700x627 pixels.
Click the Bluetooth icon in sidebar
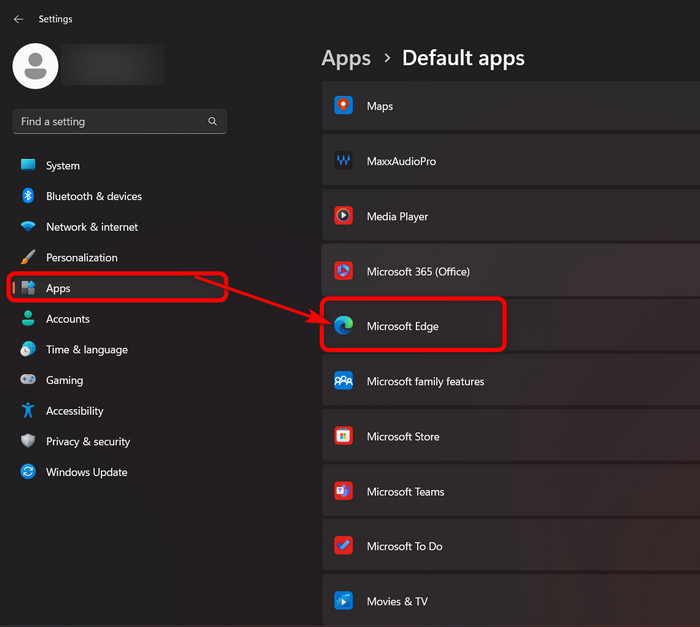[28, 196]
